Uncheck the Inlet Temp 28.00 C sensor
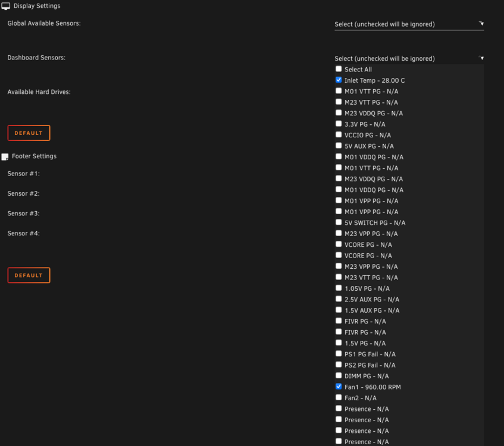Screen dimensions: 504x446 tap(339, 80)
